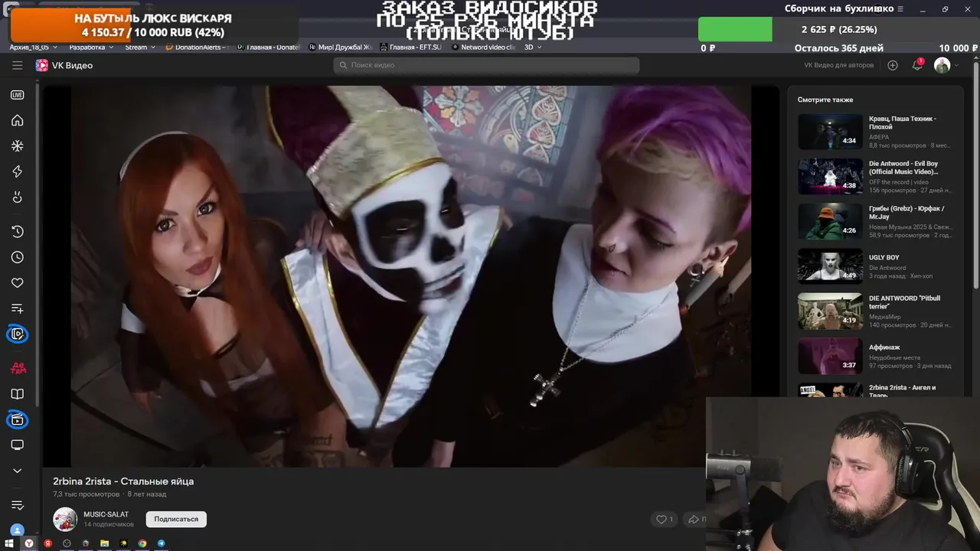Click the share arrow icon

(x=694, y=519)
